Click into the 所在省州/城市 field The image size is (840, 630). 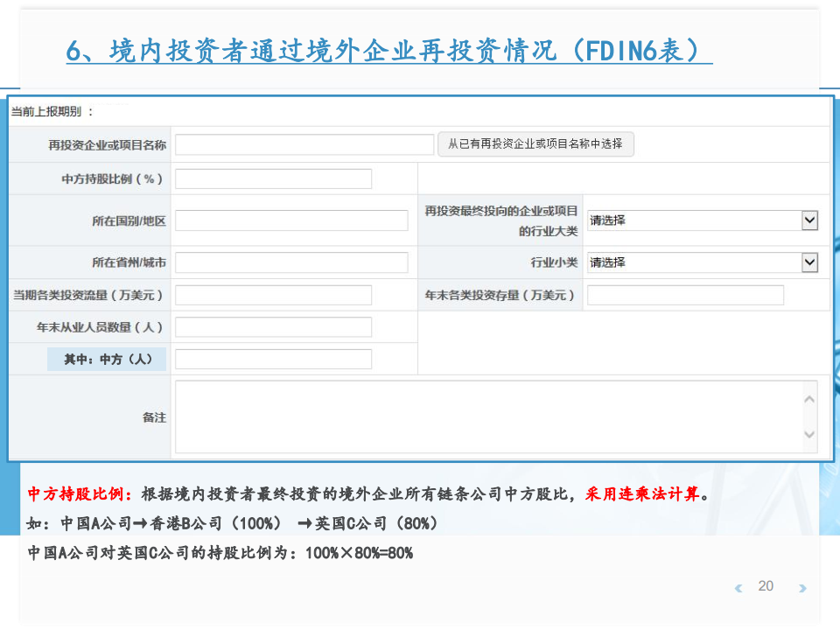pyautogui.click(x=291, y=262)
